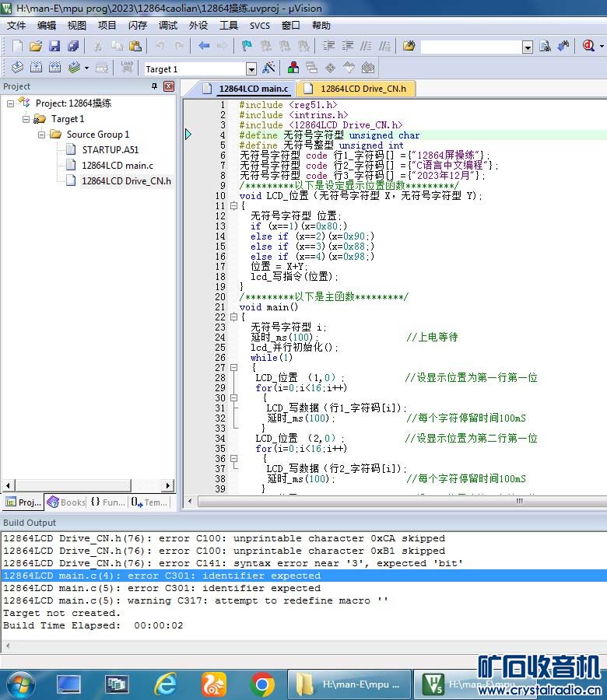Open the 调试 menu
The height and width of the screenshot is (700, 607).
[167, 25]
